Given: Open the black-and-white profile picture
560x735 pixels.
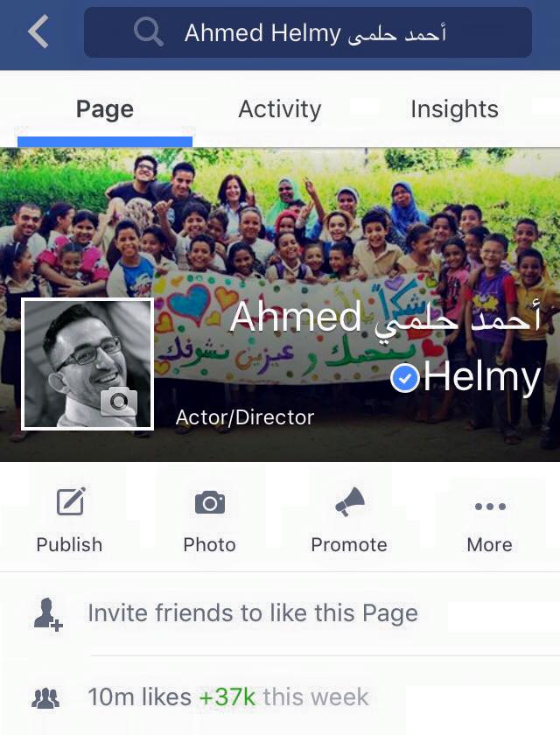Looking at the screenshot, I should [87, 364].
